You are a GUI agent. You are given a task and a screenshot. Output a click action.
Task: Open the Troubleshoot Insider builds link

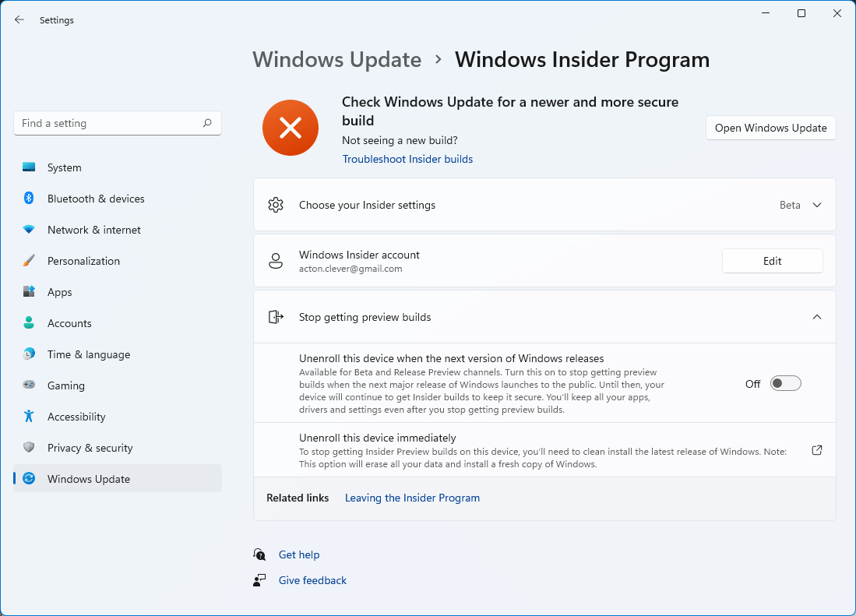tap(407, 159)
